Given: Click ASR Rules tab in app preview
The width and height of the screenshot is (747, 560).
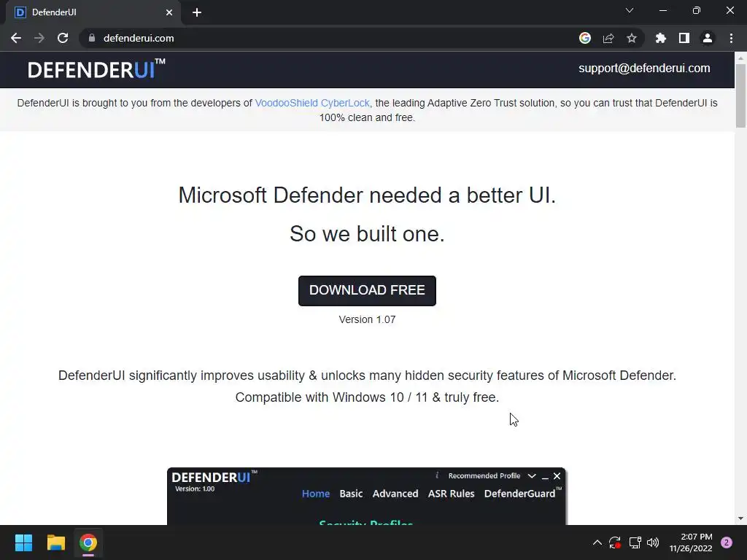Looking at the screenshot, I should coord(451,494).
